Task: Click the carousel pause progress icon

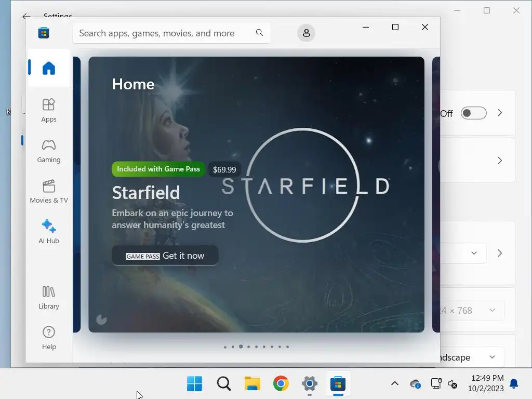Action: [101, 320]
